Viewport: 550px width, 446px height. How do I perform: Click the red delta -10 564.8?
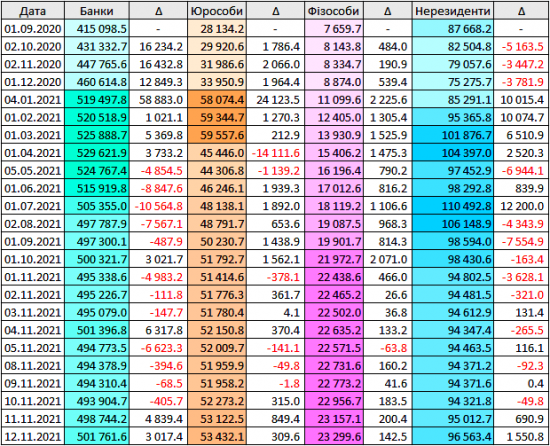coord(158,206)
